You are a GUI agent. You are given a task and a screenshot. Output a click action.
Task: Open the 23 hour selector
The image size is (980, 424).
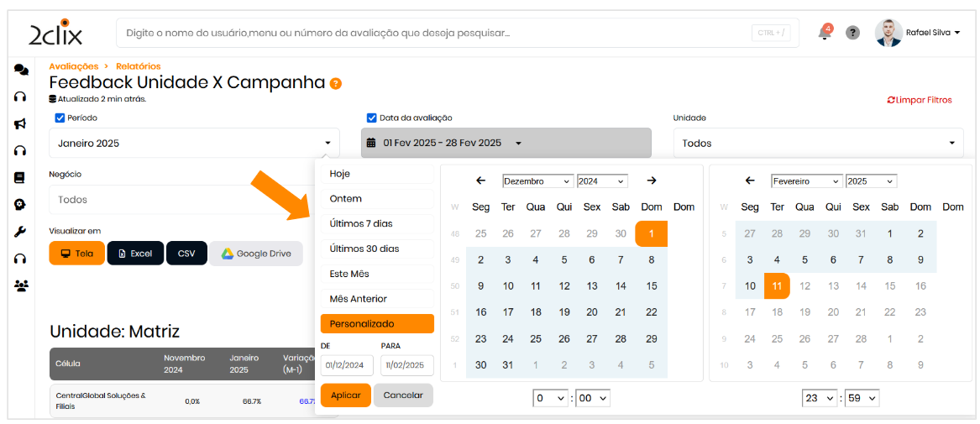tap(820, 398)
